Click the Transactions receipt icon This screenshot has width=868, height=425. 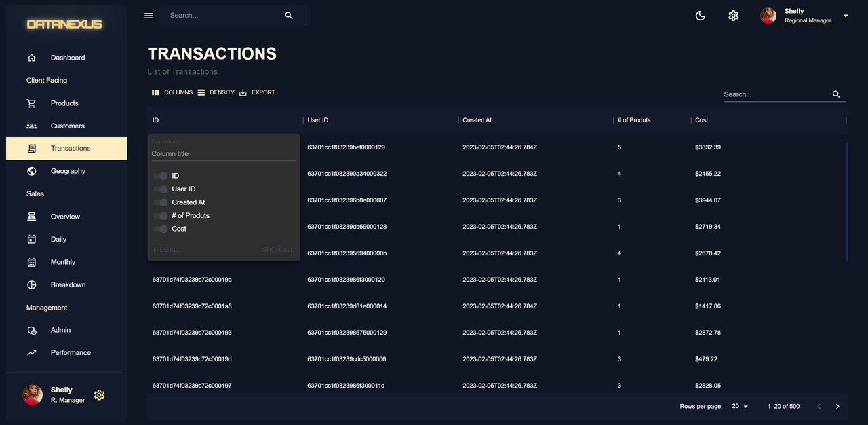point(31,149)
